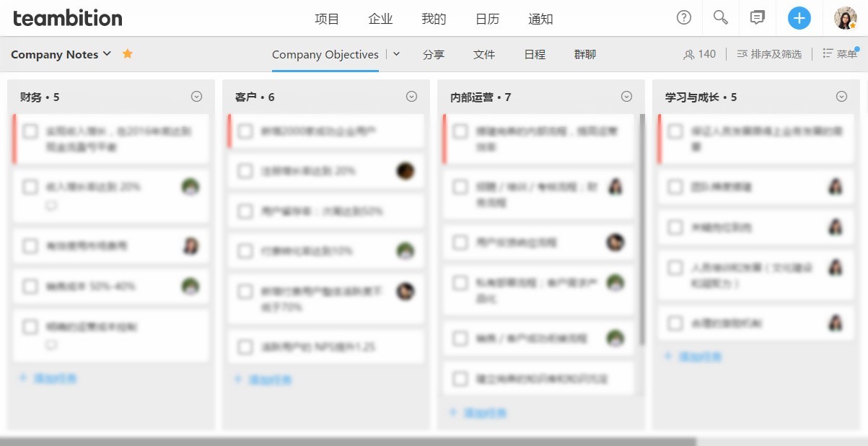
Task: Open 排序及筛选 sort and filter
Action: coord(769,54)
